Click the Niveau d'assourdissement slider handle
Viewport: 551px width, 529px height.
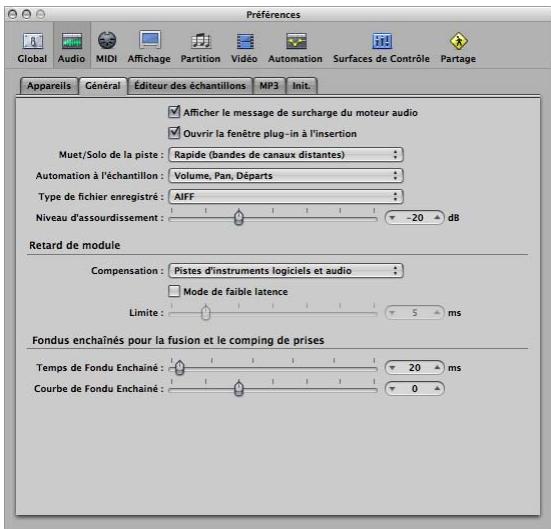click(x=239, y=218)
